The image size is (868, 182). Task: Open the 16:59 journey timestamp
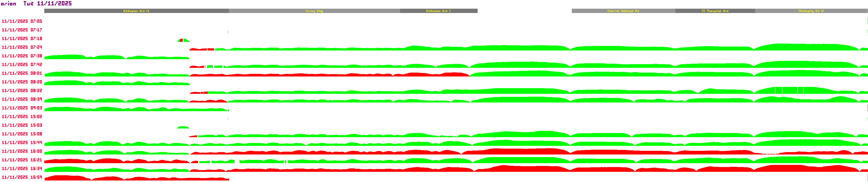pyautogui.click(x=22, y=177)
